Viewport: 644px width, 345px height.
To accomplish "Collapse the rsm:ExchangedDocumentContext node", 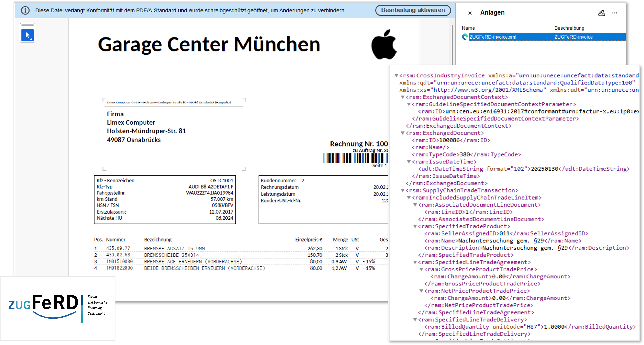I will (x=402, y=97).
